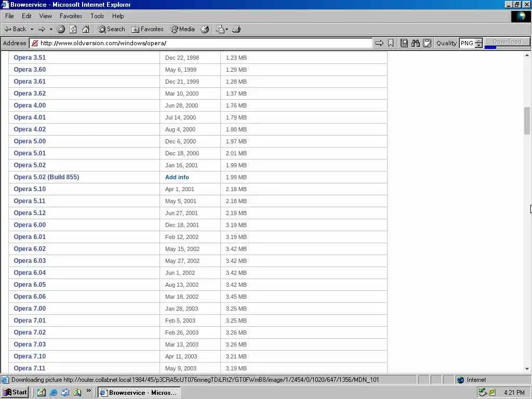Image resolution: width=532 pixels, height=399 pixels.
Task: Open the Opera 7.11 link
Action: [30, 368]
